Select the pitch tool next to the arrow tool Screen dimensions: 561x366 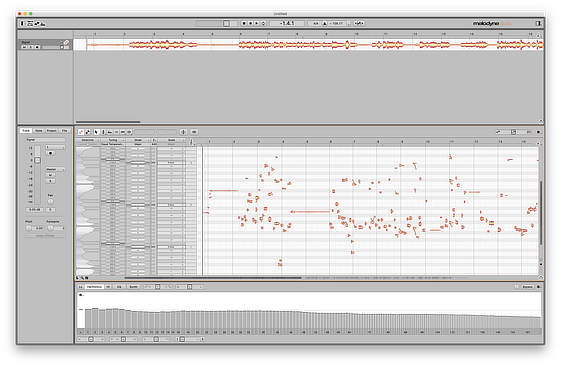(103, 132)
